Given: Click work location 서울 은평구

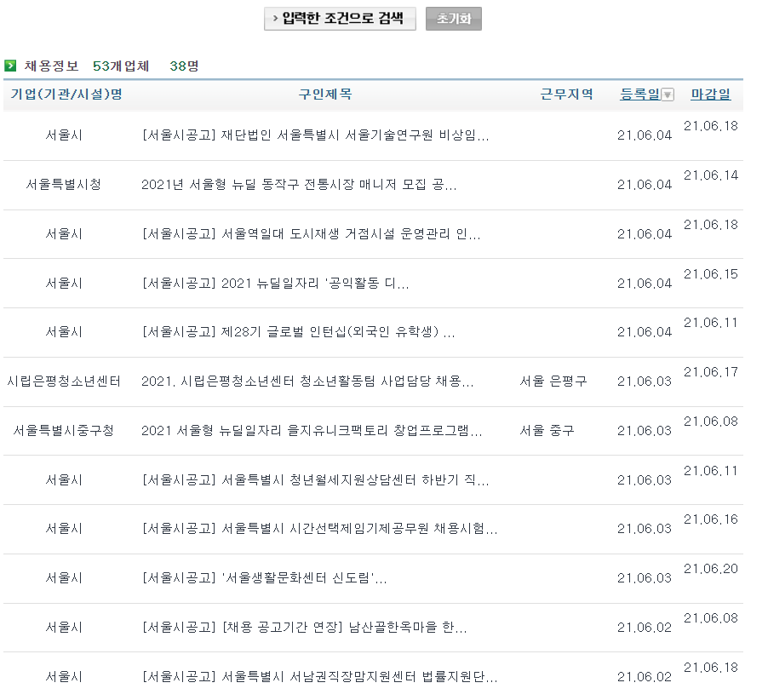Looking at the screenshot, I should (553, 382).
